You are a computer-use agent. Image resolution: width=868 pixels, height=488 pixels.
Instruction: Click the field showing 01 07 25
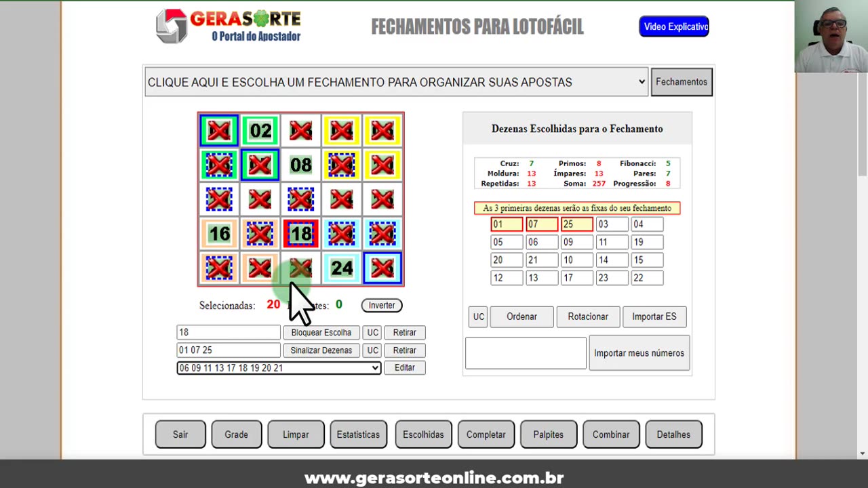click(229, 350)
